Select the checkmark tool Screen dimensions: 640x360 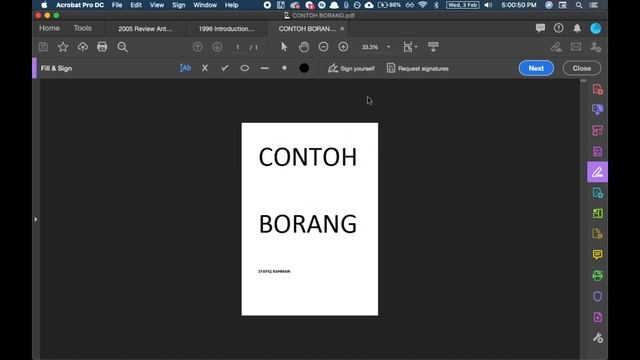tap(224, 68)
